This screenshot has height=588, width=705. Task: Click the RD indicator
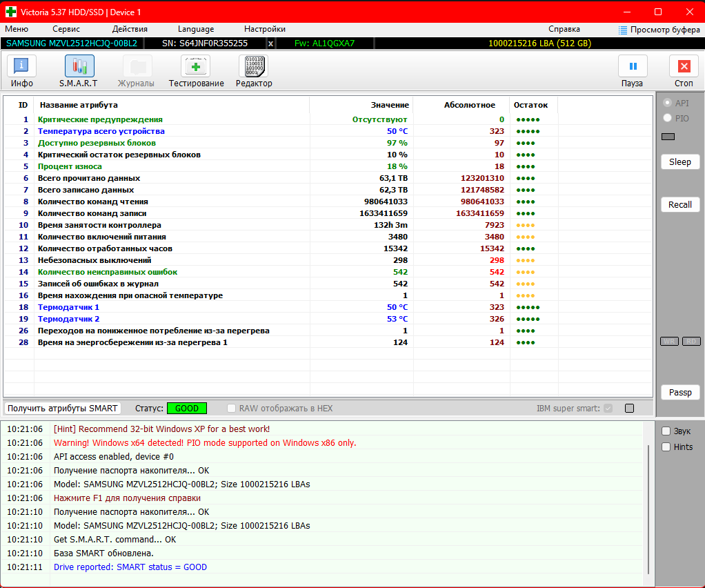tap(691, 341)
